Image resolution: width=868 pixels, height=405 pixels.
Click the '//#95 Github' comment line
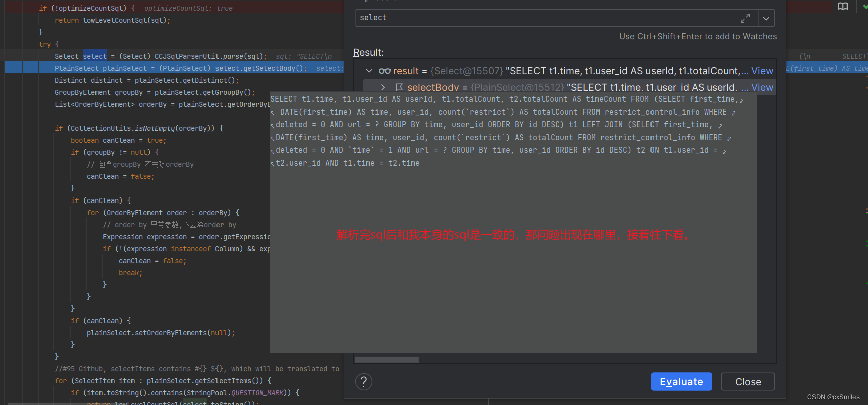click(197, 369)
